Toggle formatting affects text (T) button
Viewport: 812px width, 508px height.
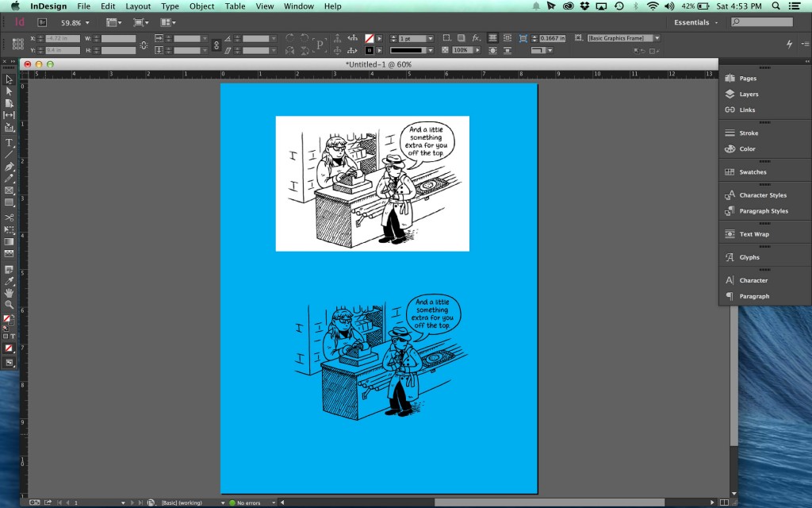(13, 337)
